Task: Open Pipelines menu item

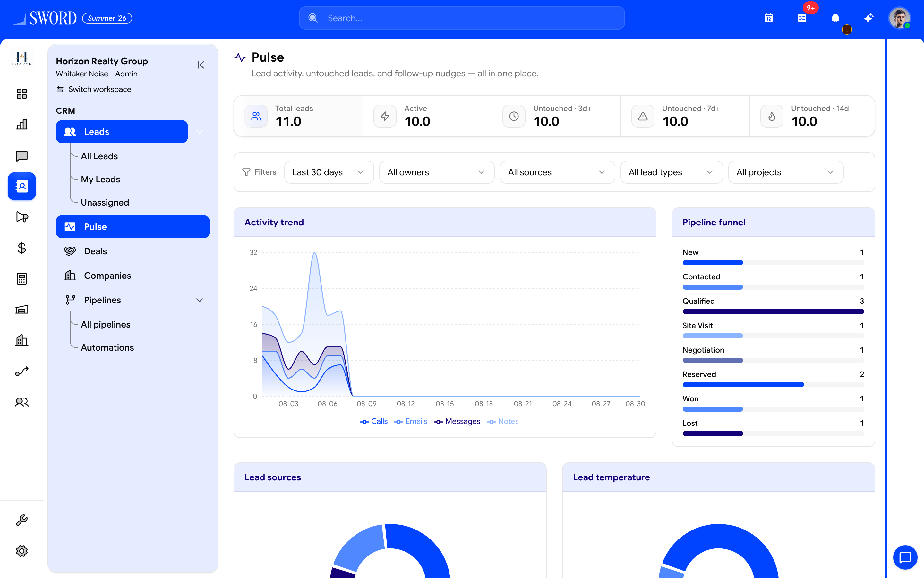Action: point(122,300)
